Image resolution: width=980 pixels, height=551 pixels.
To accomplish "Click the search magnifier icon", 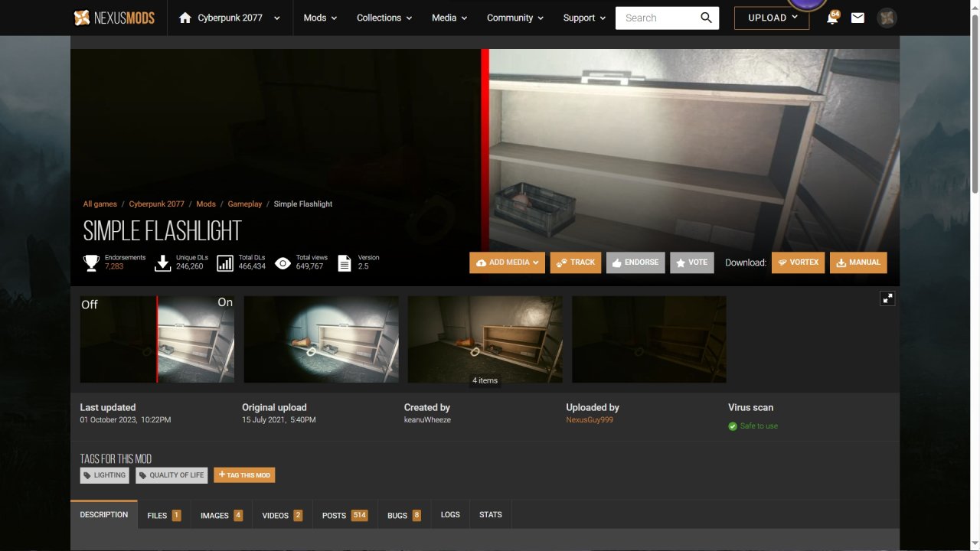I will 706,18.
